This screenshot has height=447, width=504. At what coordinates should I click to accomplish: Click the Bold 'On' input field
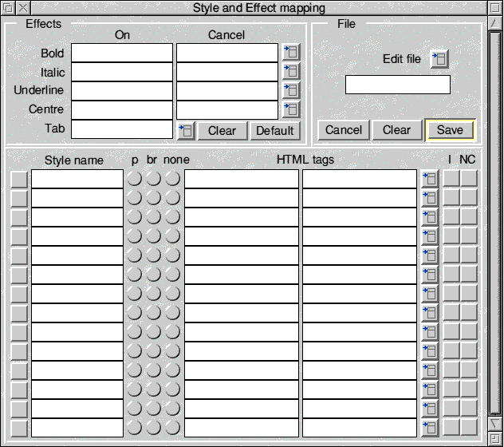tap(122, 53)
